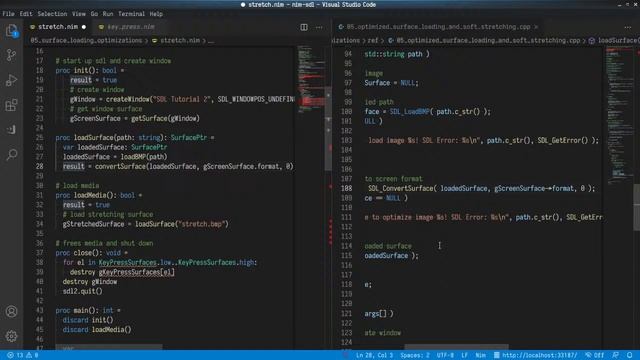Image resolution: width=640 pixels, height=360 pixels.
Task: Split the left editor
Action: pos(304,27)
